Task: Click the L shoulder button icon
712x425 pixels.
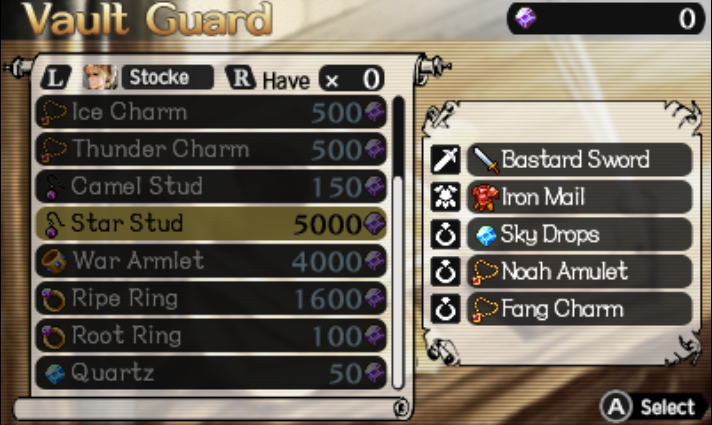Action: (x=56, y=78)
